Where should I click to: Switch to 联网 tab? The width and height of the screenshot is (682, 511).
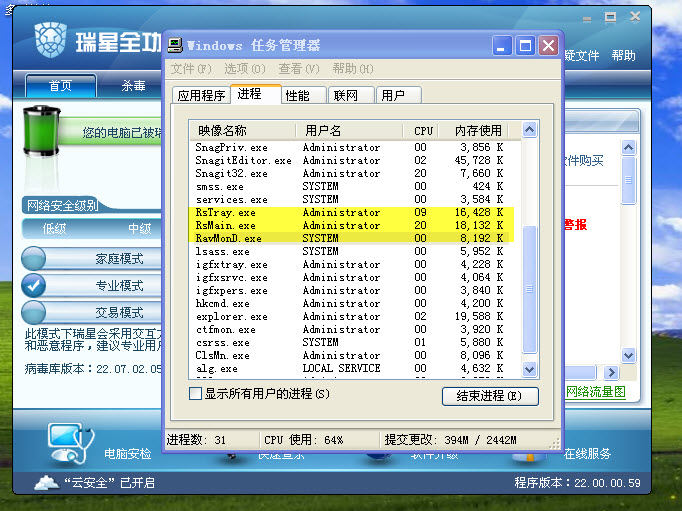352,95
